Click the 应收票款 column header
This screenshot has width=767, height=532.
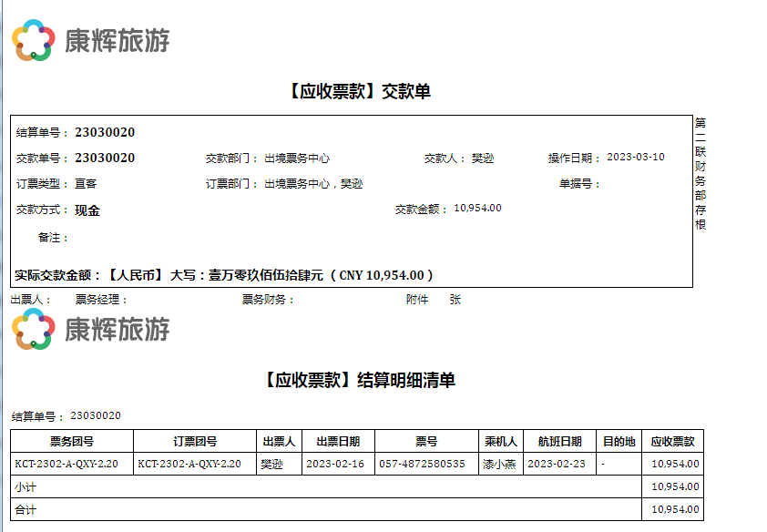coord(672,441)
